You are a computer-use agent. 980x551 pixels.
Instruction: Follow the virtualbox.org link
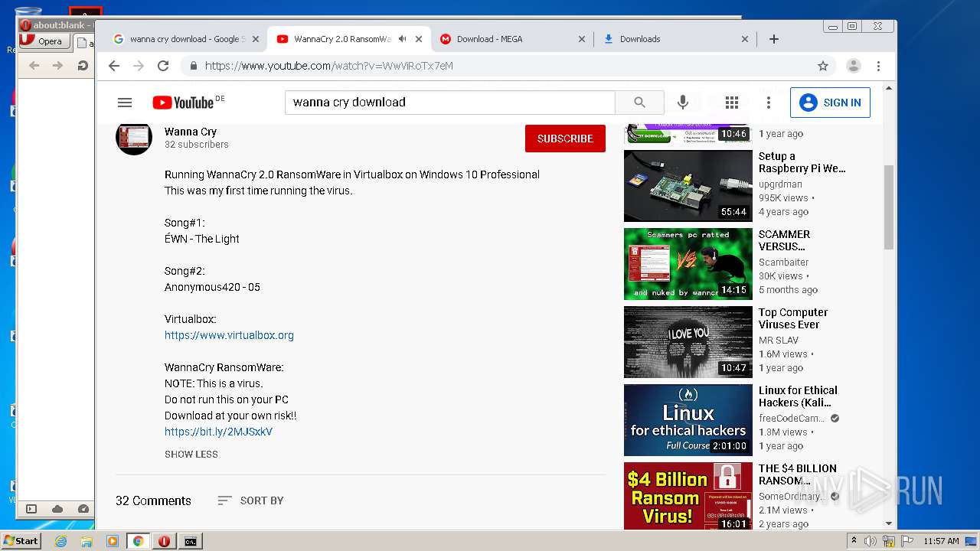pos(229,335)
